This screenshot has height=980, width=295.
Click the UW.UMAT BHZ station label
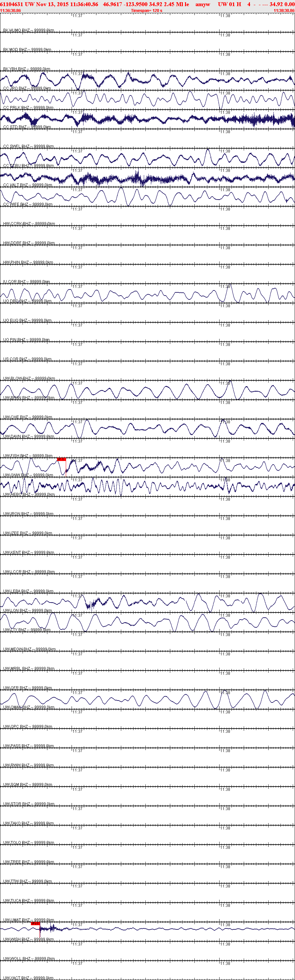click(x=29, y=920)
